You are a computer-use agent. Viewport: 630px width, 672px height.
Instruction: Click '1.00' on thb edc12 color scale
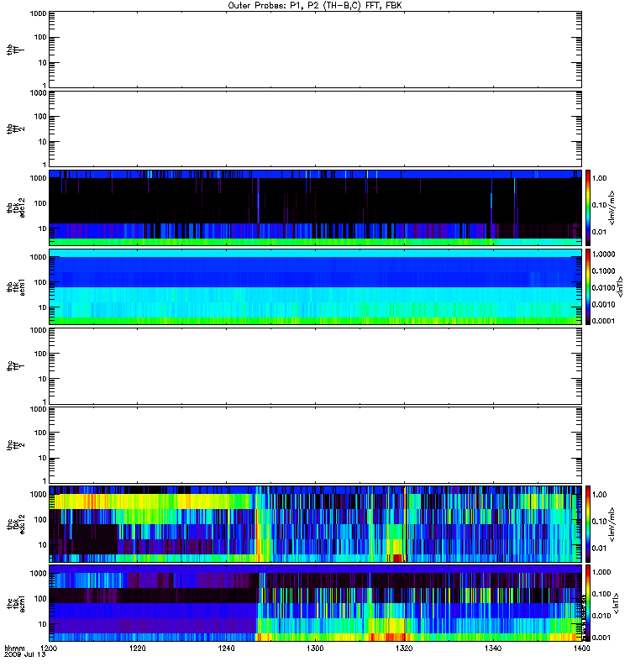pos(599,178)
